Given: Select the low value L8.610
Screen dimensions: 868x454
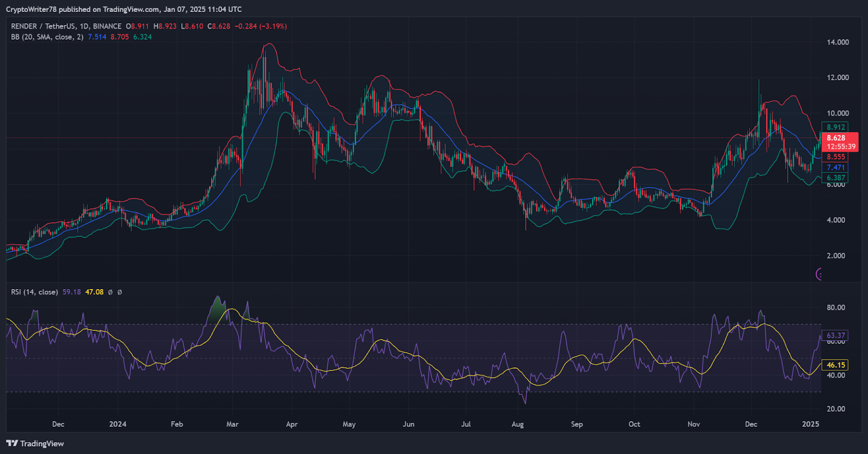Looking at the screenshot, I should tap(192, 26).
